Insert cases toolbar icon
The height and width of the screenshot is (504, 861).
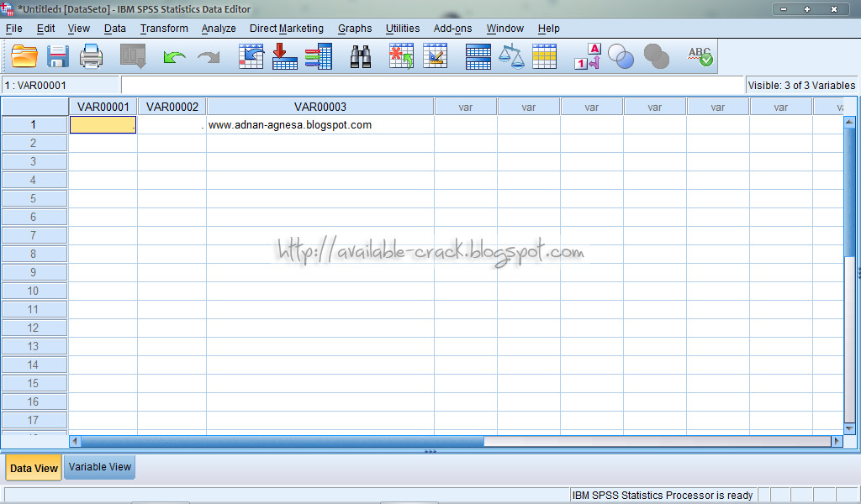click(401, 56)
